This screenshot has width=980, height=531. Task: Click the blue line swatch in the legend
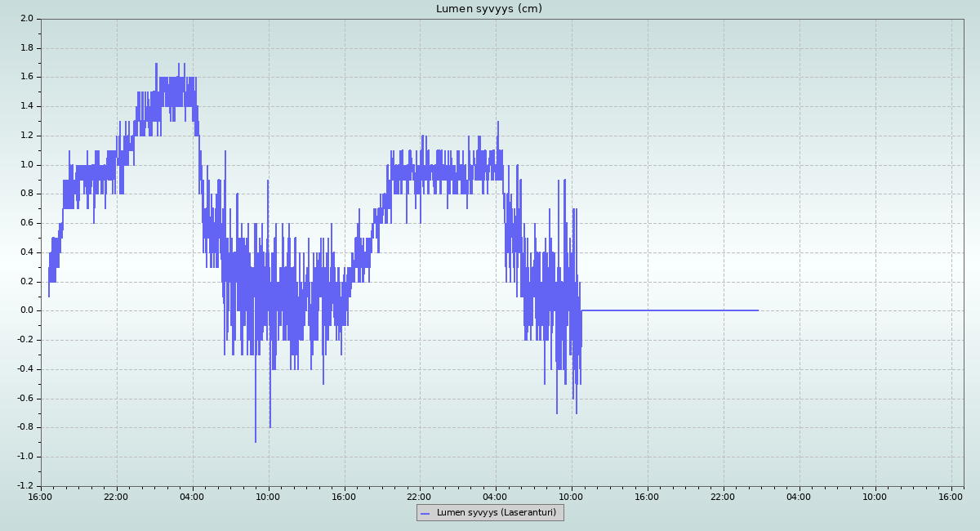point(425,513)
